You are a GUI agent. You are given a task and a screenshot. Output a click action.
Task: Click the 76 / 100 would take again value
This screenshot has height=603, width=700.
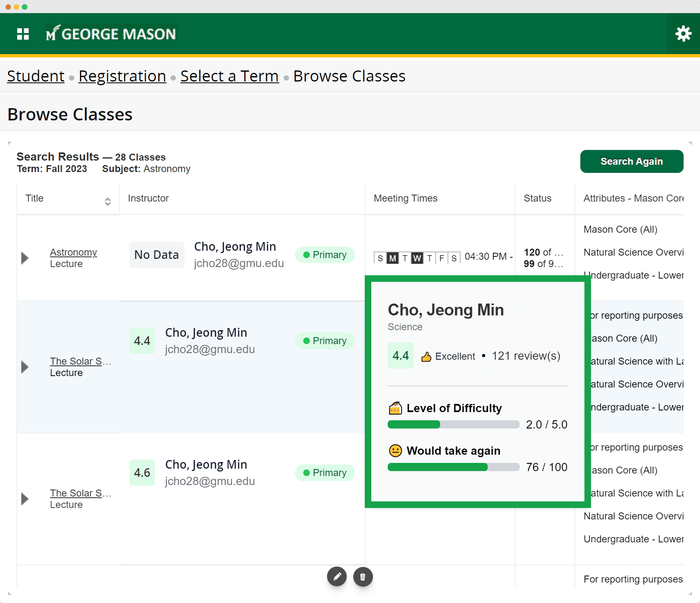[547, 467]
